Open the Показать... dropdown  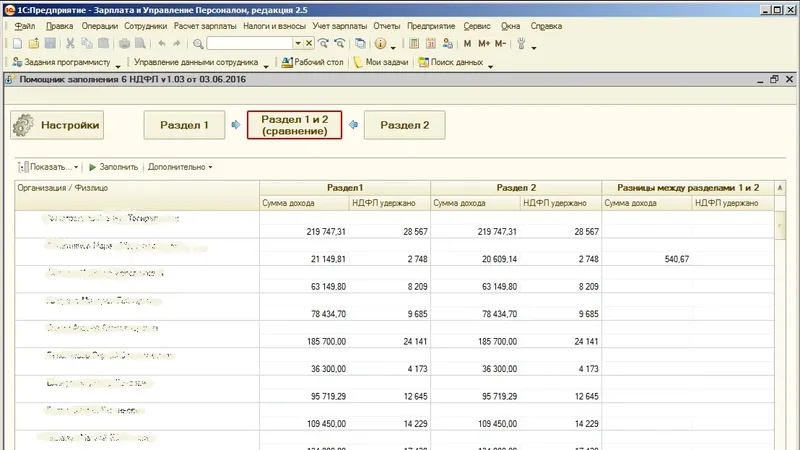(x=48, y=167)
